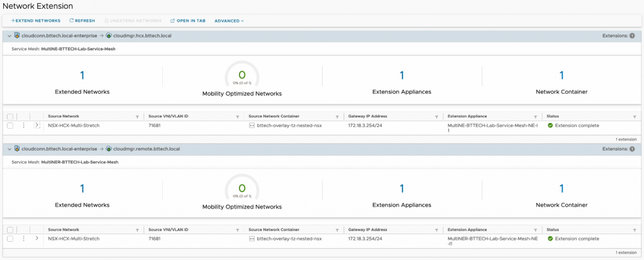The width and height of the screenshot is (644, 260).
Task: Refresh the Network Extension view
Action: tap(82, 21)
